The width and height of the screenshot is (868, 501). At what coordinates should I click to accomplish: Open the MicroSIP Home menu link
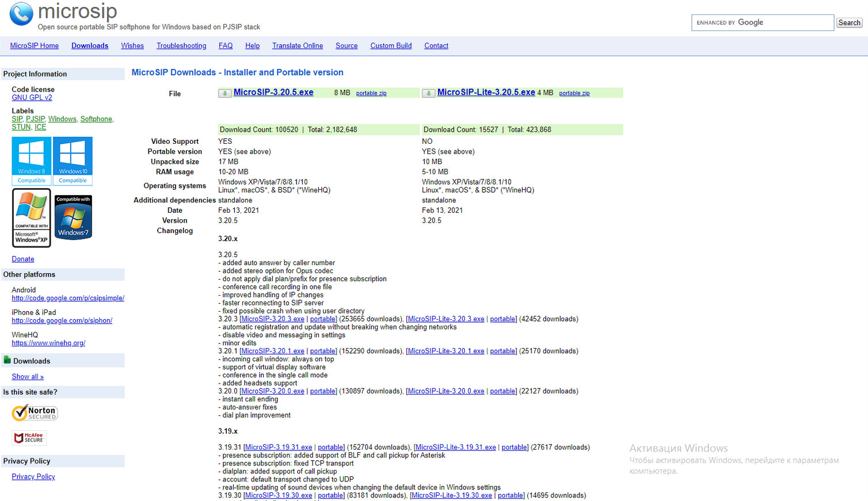pos(35,46)
